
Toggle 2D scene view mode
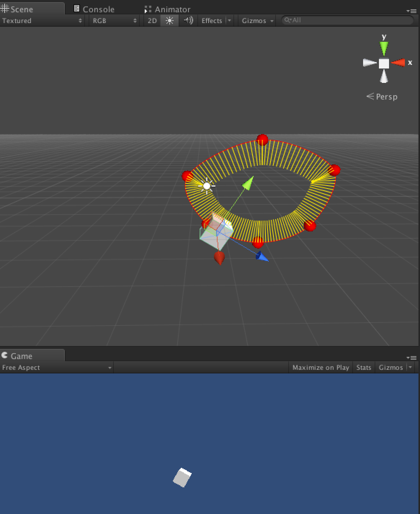(152, 21)
